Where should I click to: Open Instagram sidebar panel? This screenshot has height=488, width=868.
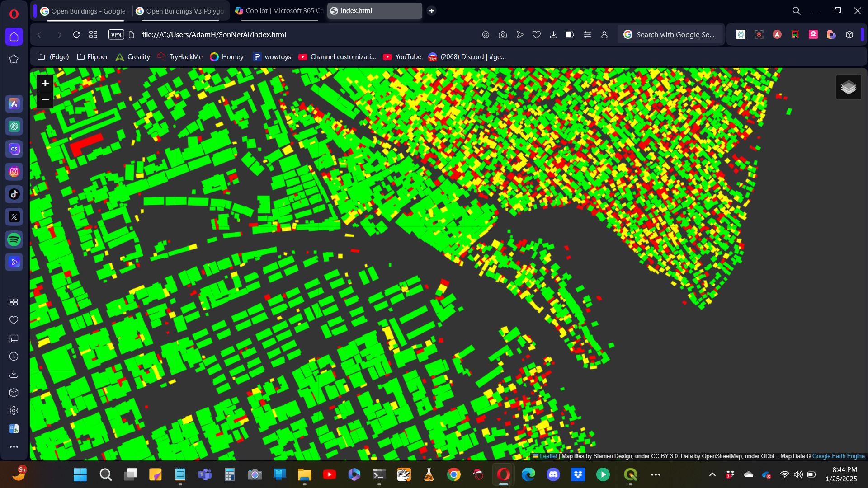(14, 172)
